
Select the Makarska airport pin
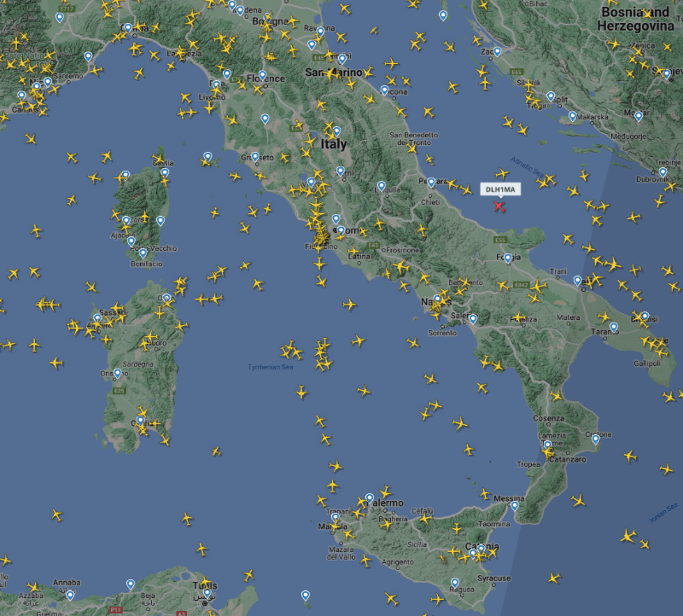pyautogui.click(x=572, y=116)
